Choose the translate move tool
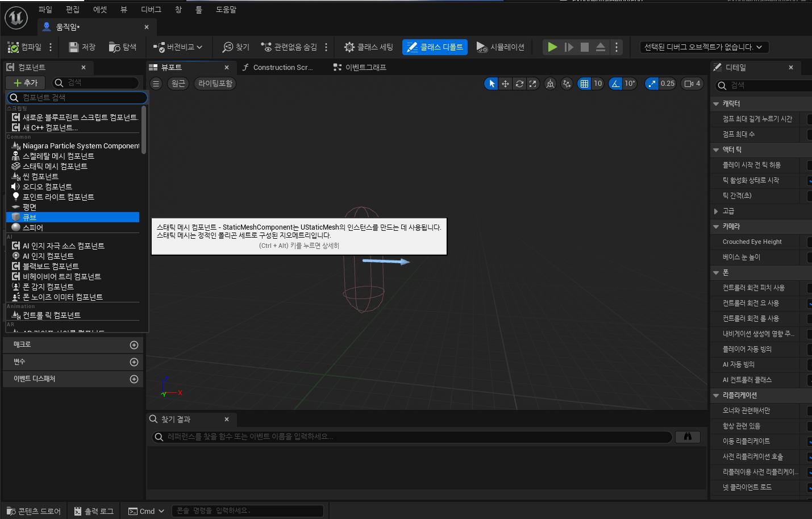Image resolution: width=812 pixels, height=519 pixels. pyautogui.click(x=505, y=84)
